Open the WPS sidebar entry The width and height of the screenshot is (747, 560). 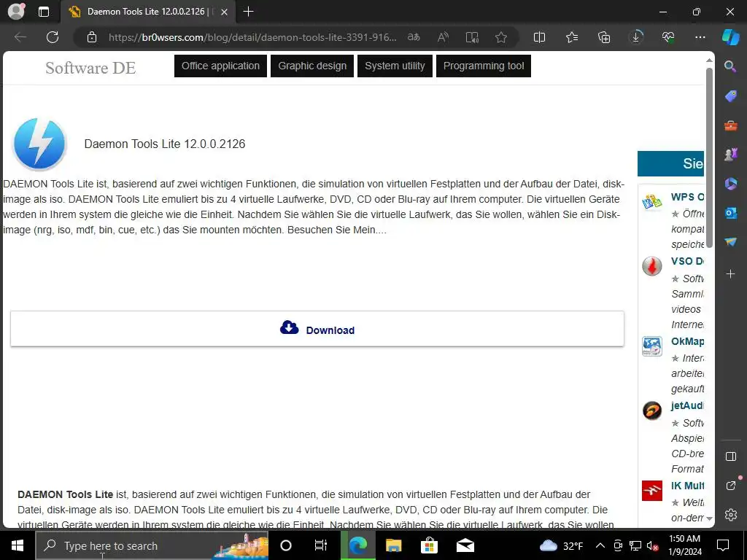click(687, 197)
